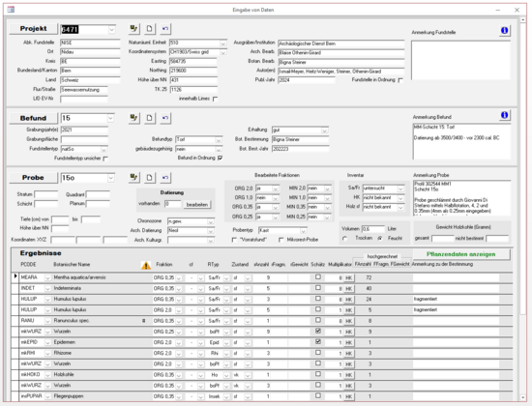Select the Mentha aquatica/arvensis name cell
Image resolution: width=532 pixels, height=406 pixels.
(97, 277)
